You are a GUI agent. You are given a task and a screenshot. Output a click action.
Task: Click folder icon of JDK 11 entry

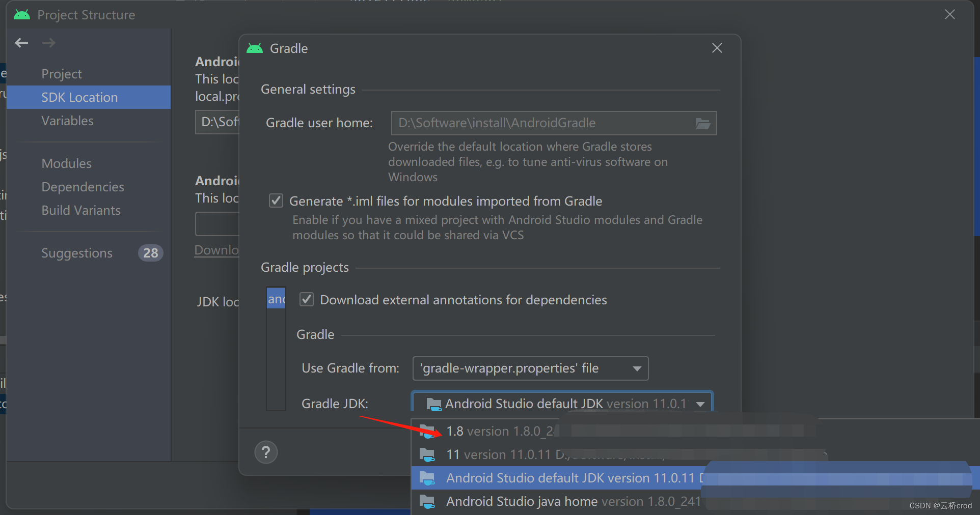tap(427, 454)
